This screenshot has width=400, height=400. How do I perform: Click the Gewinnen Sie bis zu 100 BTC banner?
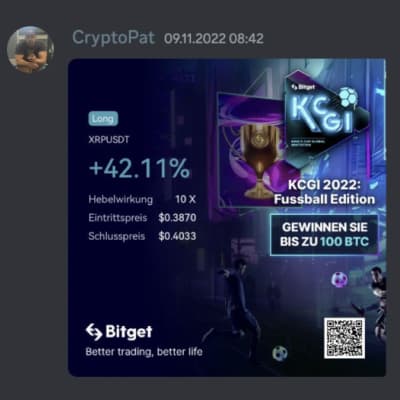324,235
